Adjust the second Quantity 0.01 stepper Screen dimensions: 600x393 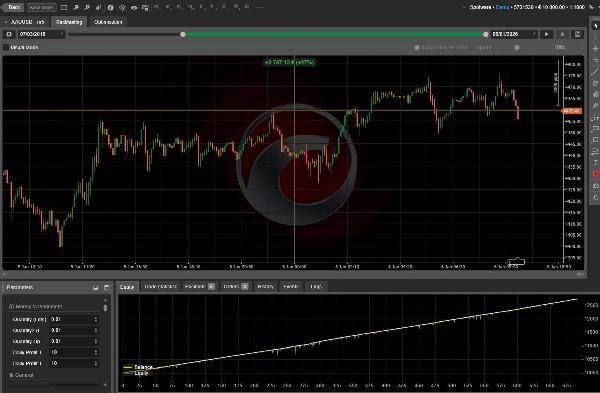click(x=96, y=330)
